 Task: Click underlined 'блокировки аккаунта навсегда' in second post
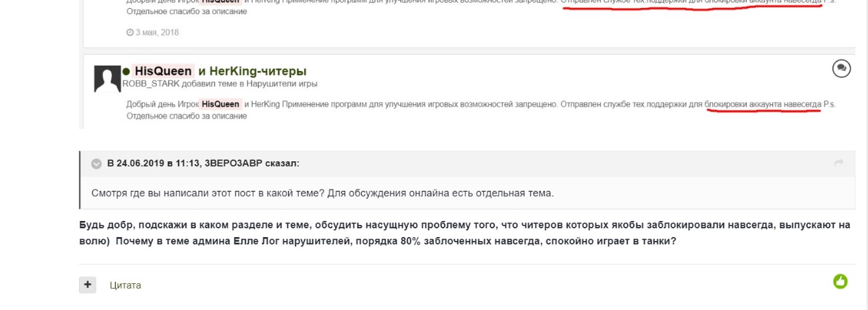click(764, 105)
